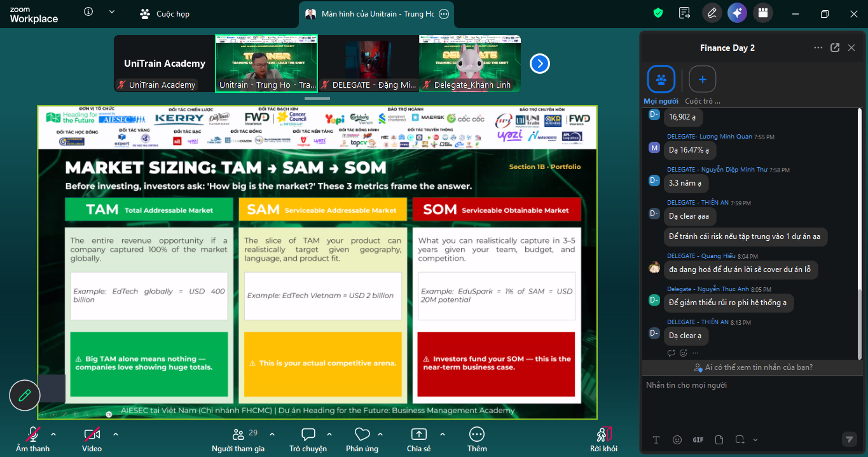Click message "Dạ clear ạaa"

click(689, 216)
